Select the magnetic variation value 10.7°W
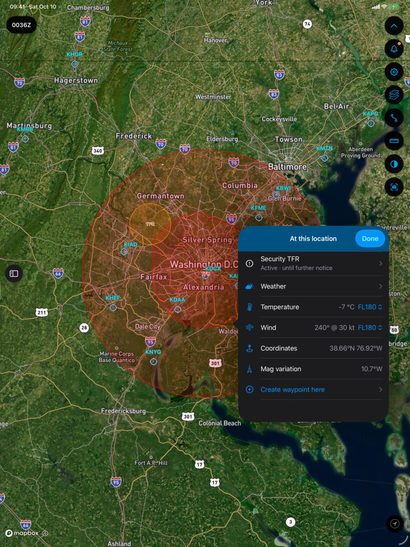 372,369
